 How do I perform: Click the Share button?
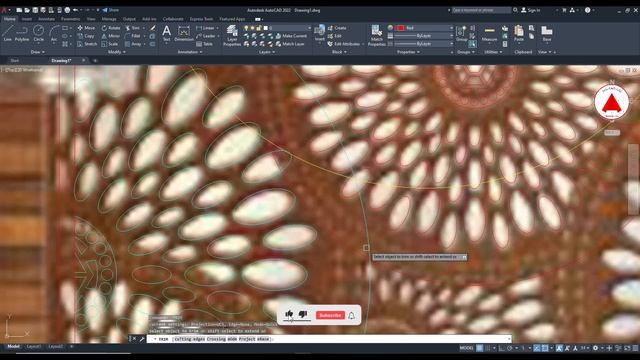coord(111,10)
